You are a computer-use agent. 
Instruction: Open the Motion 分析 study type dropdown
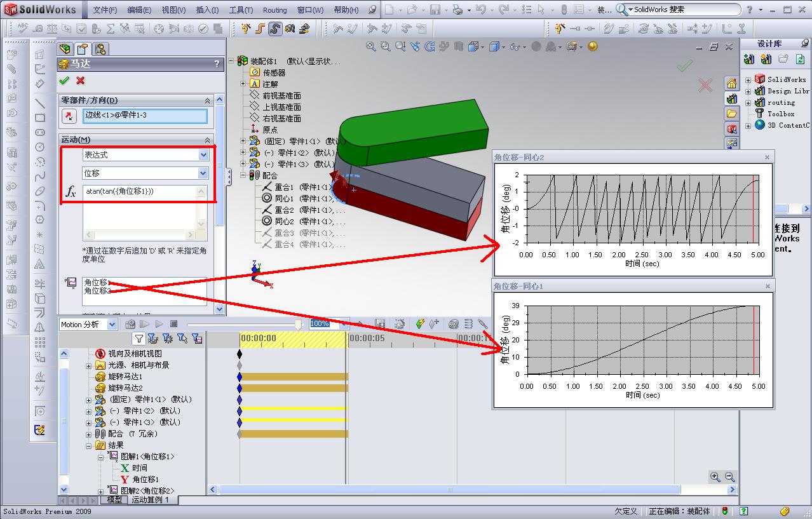(112, 325)
